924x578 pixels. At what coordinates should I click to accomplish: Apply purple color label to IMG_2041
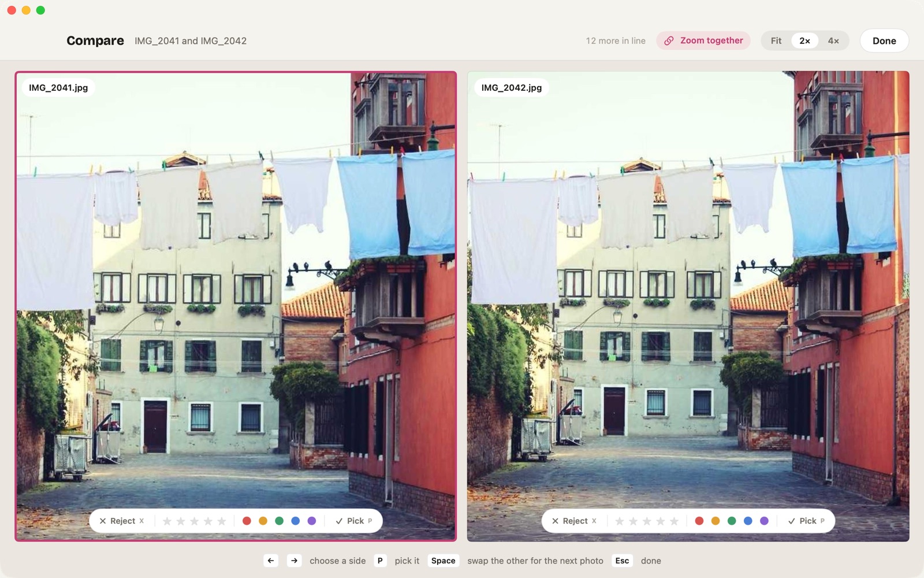312,521
